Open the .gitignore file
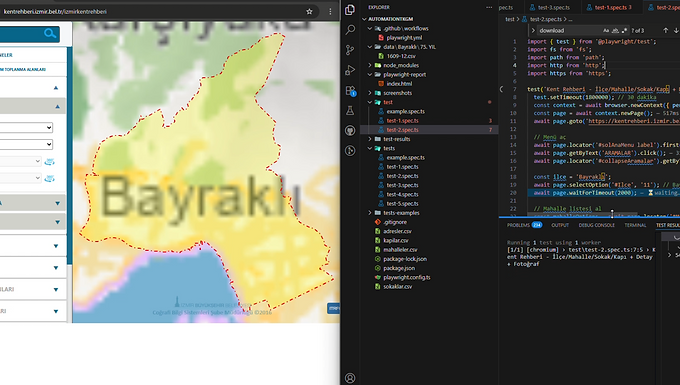Viewport: 680px width, 385px height. (395, 222)
